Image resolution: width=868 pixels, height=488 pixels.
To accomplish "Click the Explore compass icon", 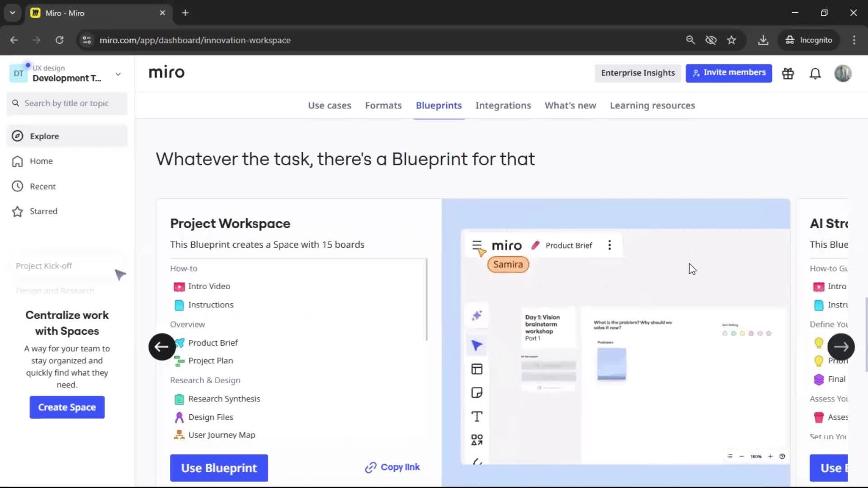I will (17, 136).
